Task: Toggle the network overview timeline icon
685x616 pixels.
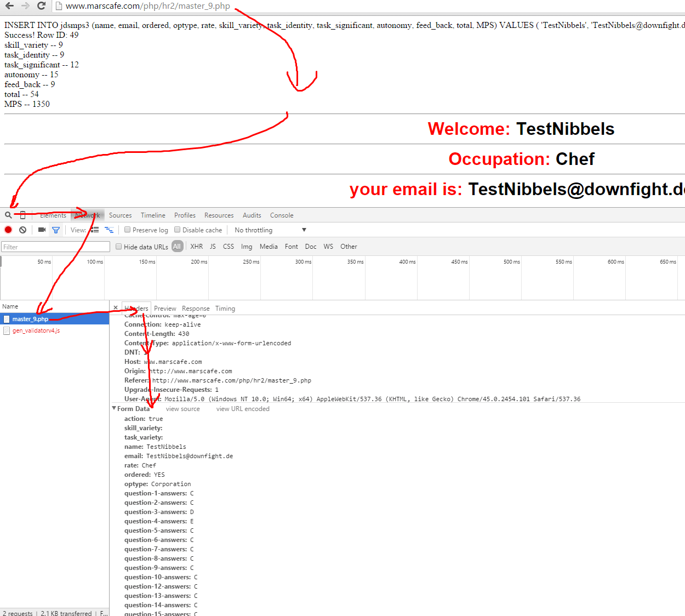Action: pos(109,230)
